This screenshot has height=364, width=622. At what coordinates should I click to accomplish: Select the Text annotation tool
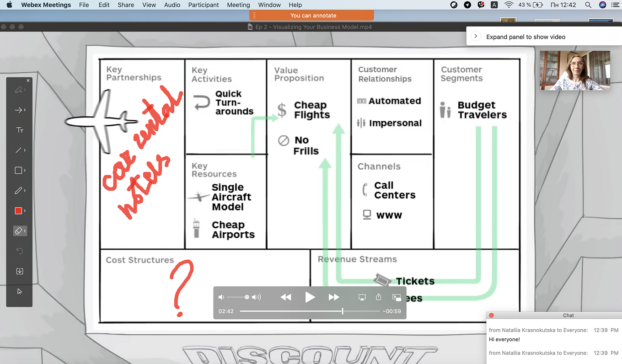(20, 130)
